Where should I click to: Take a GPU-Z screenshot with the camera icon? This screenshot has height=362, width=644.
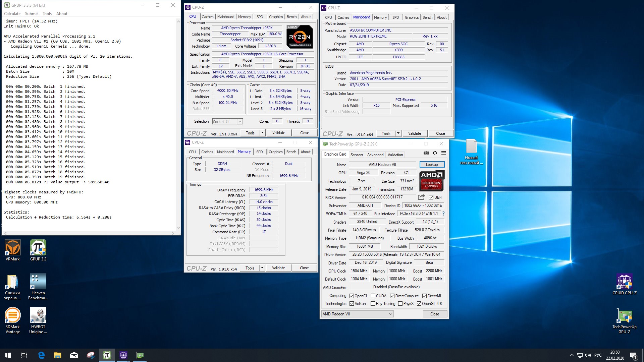point(426,153)
